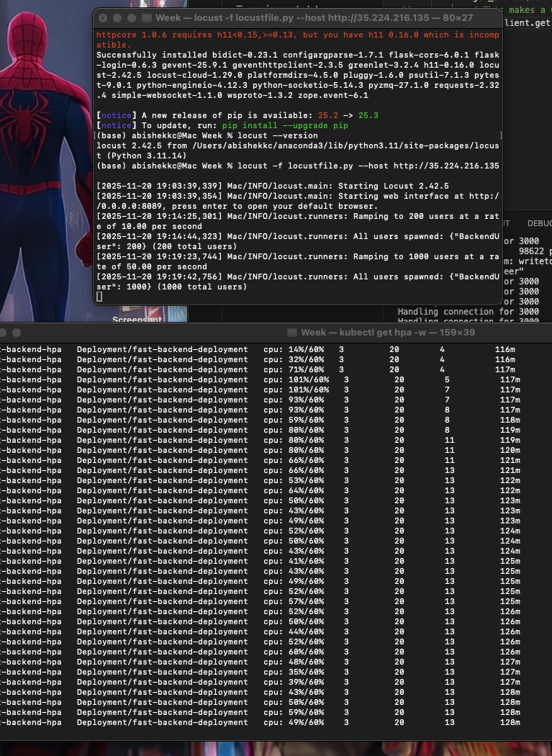This screenshot has height=756, width=552.
Task: Click the HPA row showing cpu: 32%/60%
Action: [258, 359]
